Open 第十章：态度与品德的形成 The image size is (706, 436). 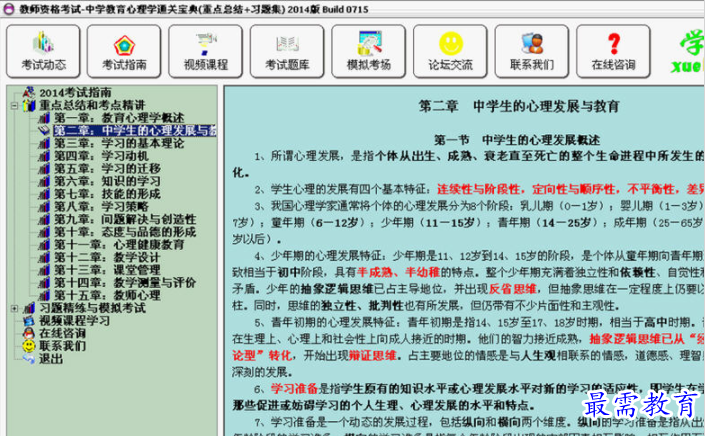(125, 232)
